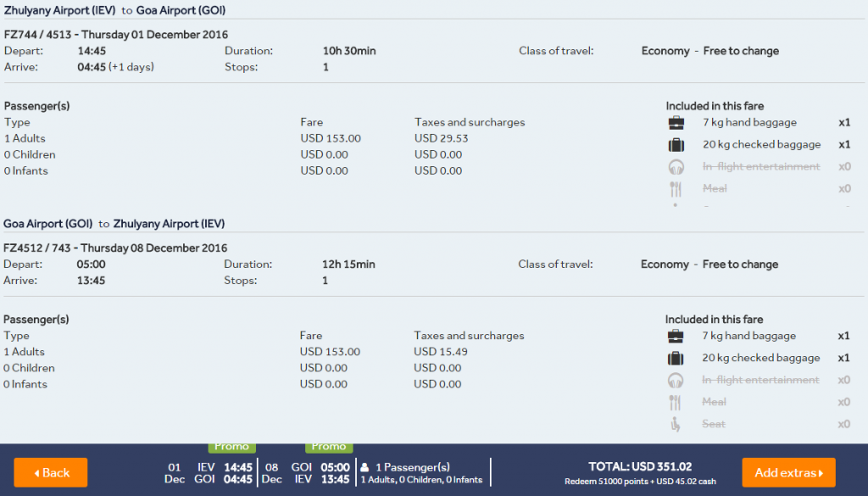Click duration 12h 15min value
The image size is (868, 496).
tap(348, 265)
